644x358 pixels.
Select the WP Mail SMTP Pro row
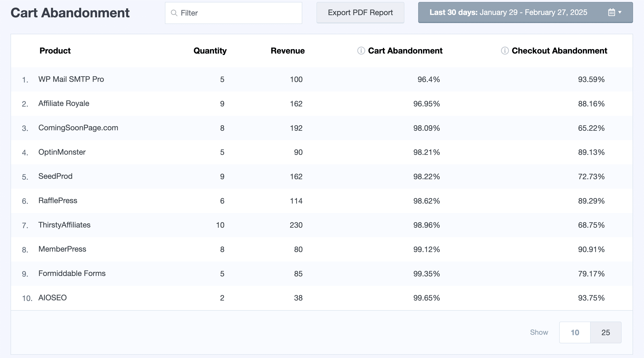coord(71,79)
